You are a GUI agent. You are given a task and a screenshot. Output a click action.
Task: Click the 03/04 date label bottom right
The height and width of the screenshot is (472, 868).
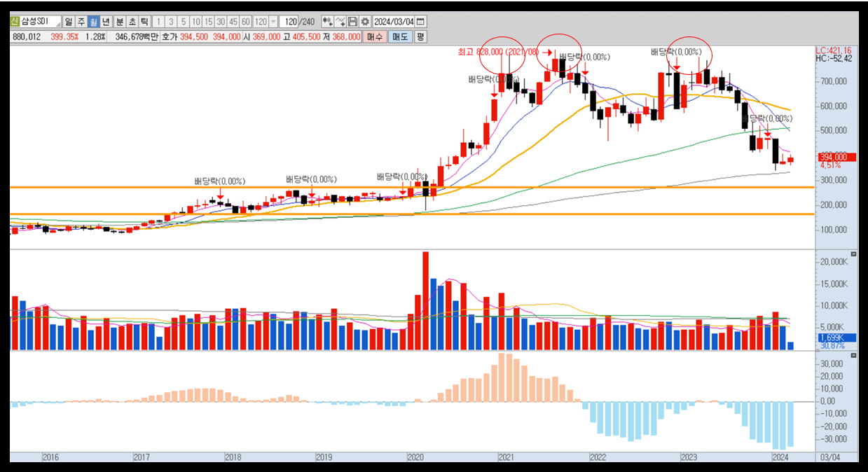829,457
